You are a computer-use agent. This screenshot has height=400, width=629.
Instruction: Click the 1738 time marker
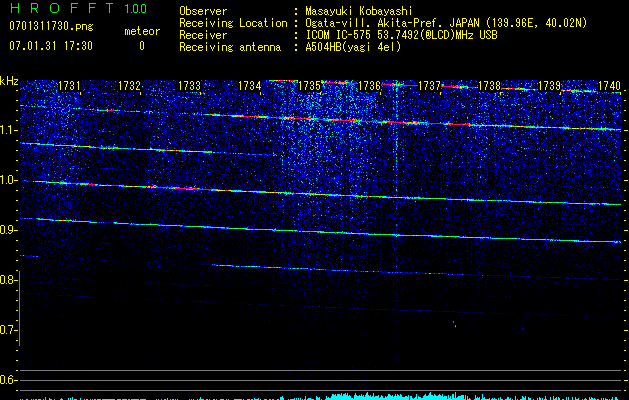(489, 87)
